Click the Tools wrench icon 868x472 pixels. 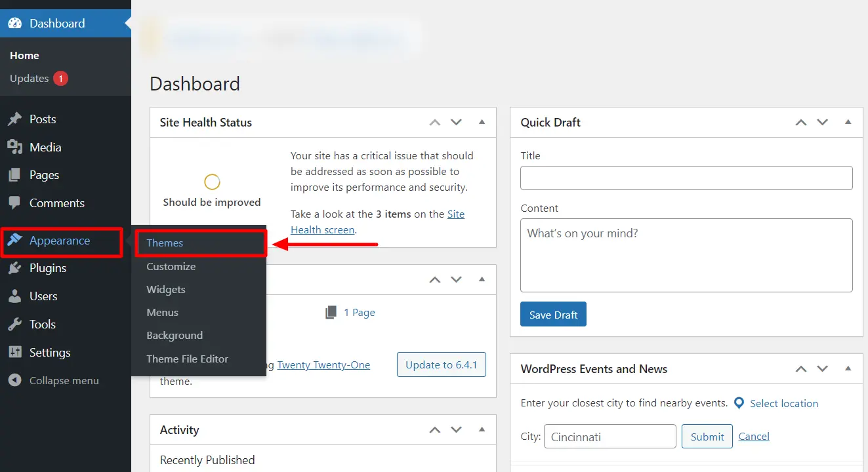(x=14, y=324)
